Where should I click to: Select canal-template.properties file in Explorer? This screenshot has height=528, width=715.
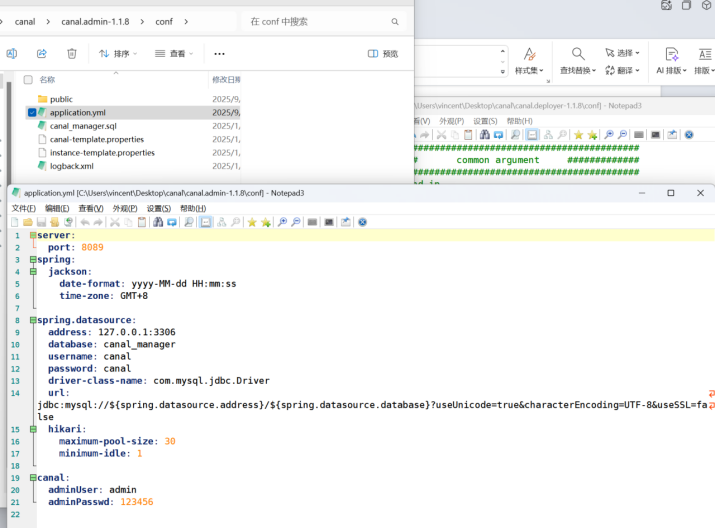coord(97,139)
